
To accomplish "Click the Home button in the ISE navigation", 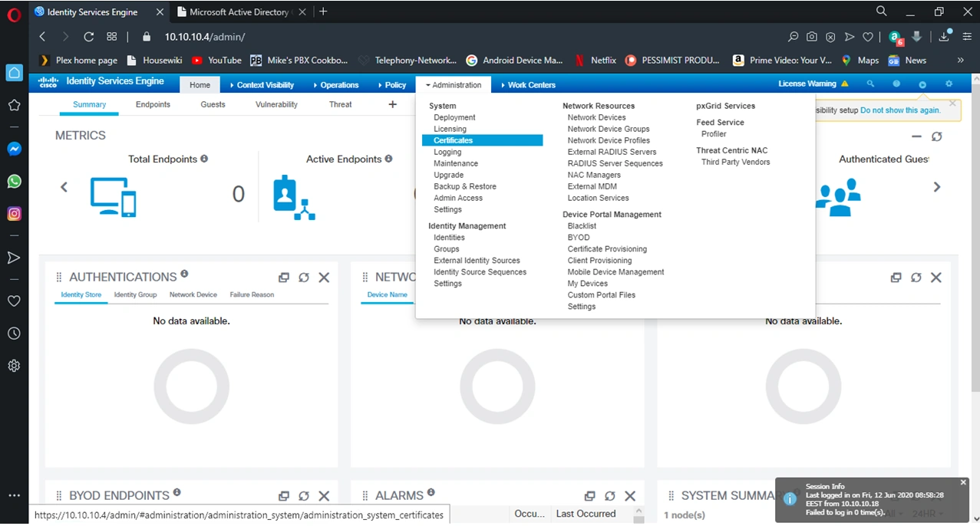I will (200, 85).
